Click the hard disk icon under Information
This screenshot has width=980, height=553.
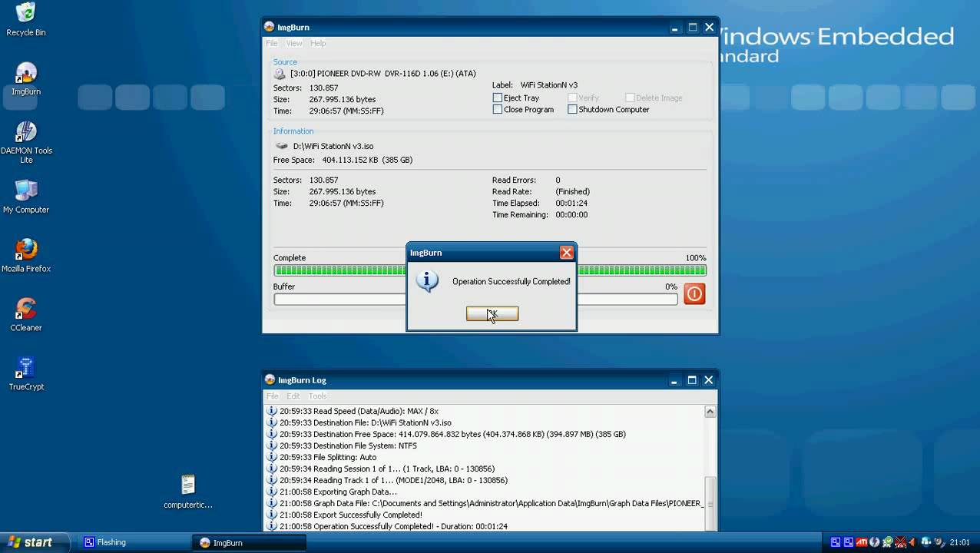pos(281,146)
